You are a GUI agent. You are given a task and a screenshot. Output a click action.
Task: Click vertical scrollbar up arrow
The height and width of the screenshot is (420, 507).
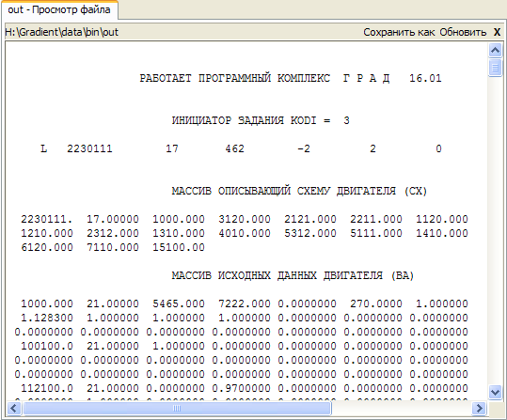pyautogui.click(x=495, y=50)
